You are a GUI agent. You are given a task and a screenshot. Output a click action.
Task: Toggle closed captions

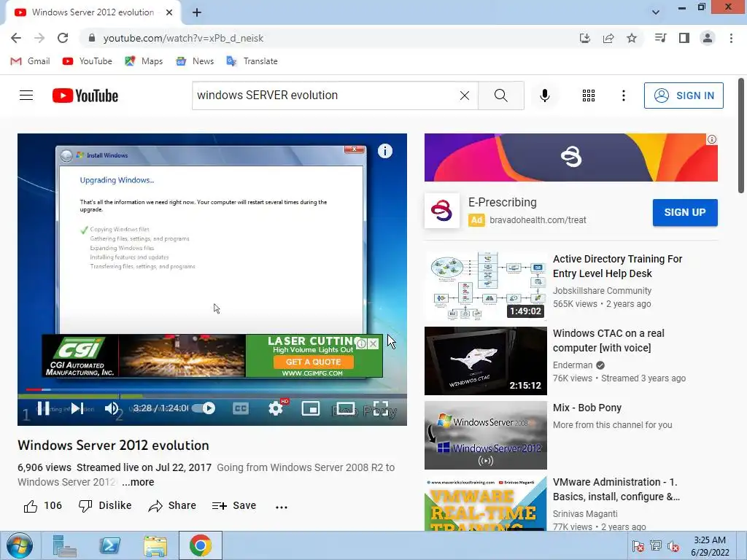click(241, 408)
